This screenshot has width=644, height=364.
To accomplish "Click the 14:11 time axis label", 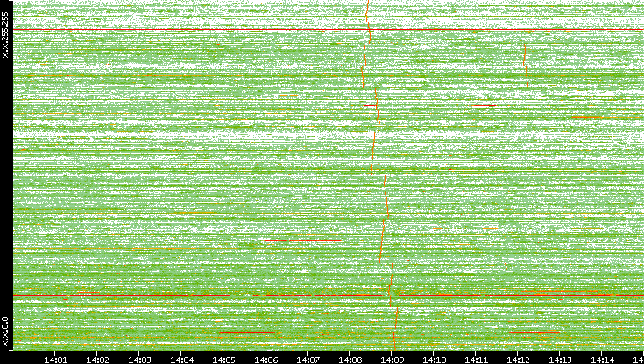I will (x=476, y=360).
